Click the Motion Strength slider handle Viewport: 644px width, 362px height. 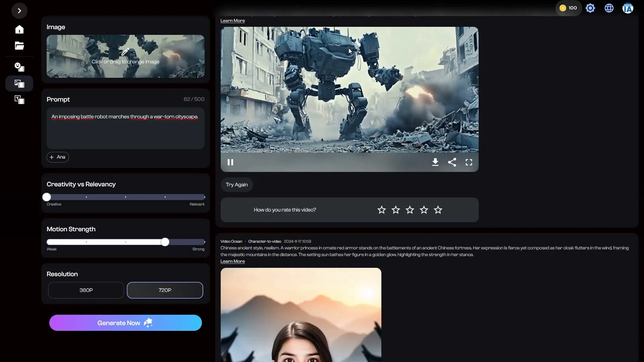point(165,242)
